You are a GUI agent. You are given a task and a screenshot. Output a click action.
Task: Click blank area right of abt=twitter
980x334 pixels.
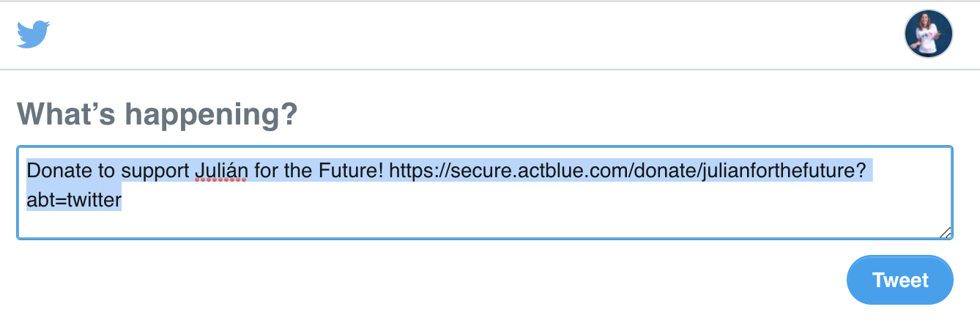tap(535, 199)
